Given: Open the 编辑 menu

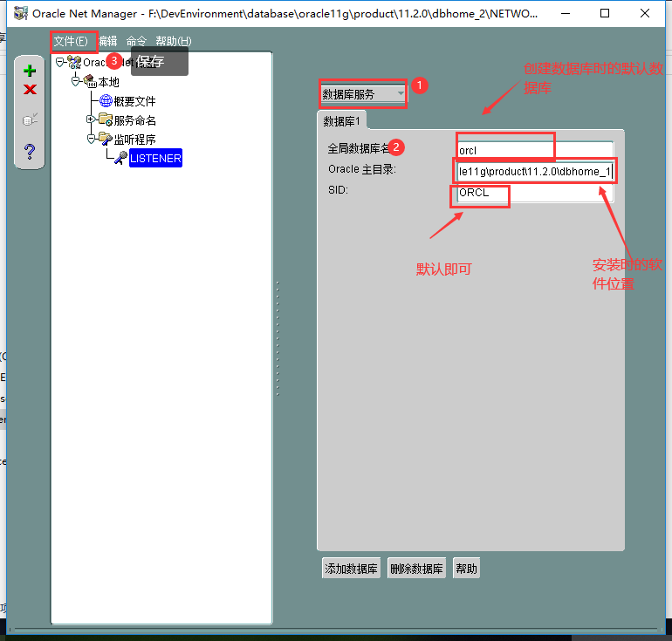Looking at the screenshot, I should [x=107, y=42].
